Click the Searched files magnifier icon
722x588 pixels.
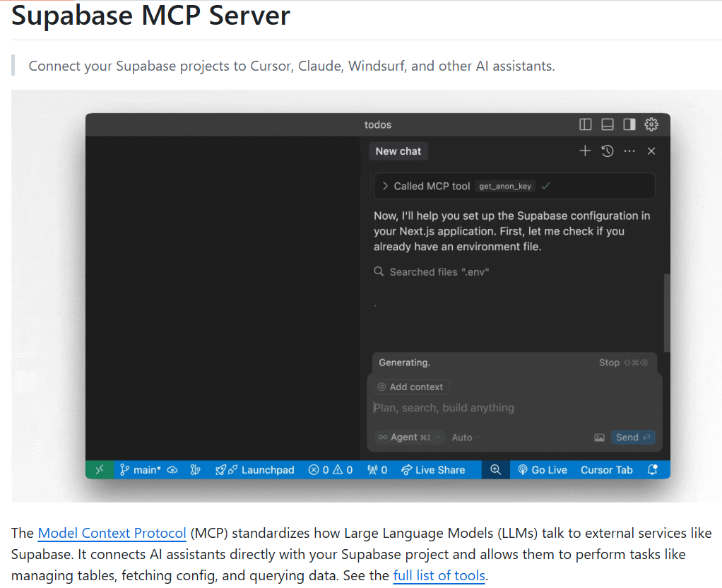(x=379, y=271)
